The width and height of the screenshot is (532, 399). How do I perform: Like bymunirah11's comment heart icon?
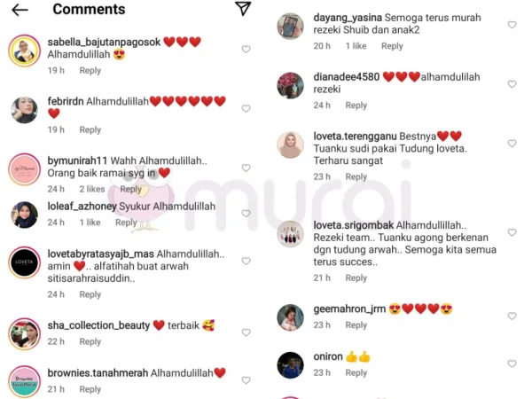[246, 168]
